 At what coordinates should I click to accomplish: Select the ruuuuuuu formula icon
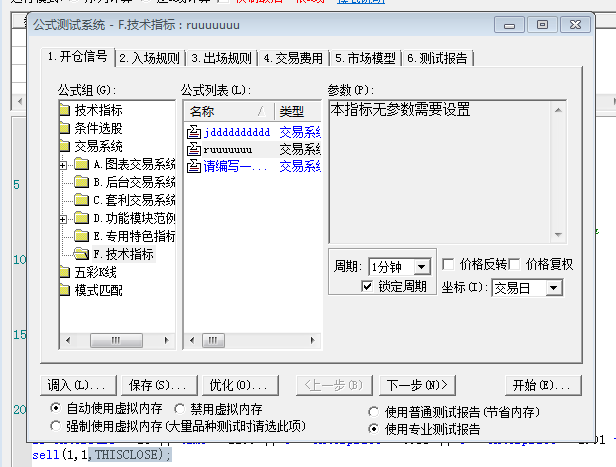[x=194, y=149]
